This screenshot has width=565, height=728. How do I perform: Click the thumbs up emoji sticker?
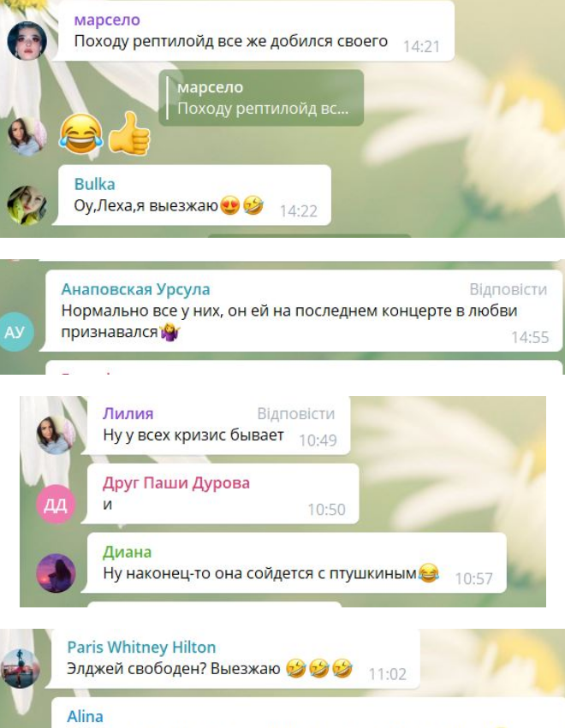[129, 133]
